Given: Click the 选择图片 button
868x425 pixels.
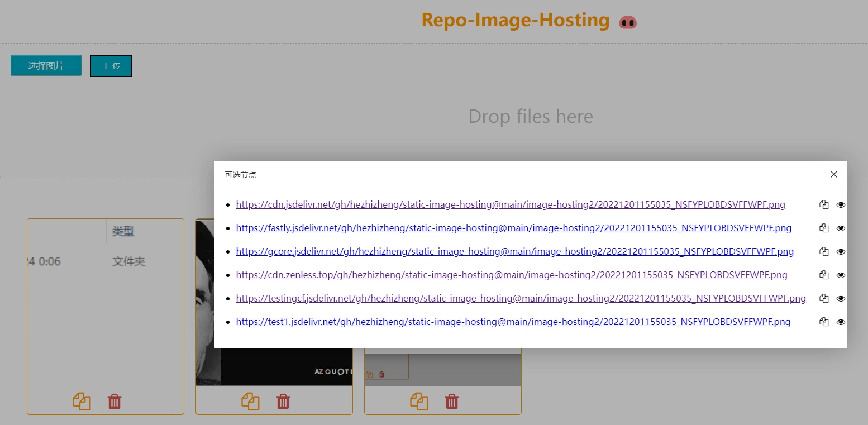Looking at the screenshot, I should click(x=46, y=65).
